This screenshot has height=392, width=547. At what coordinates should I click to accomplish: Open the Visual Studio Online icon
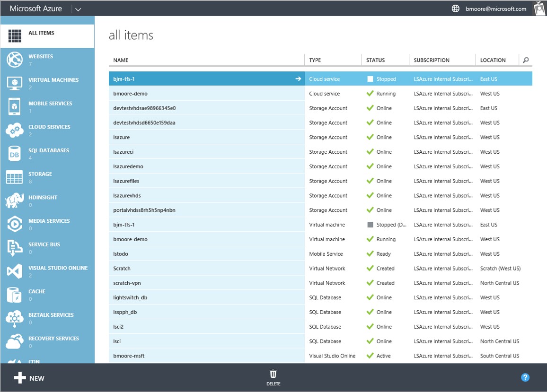(15, 271)
